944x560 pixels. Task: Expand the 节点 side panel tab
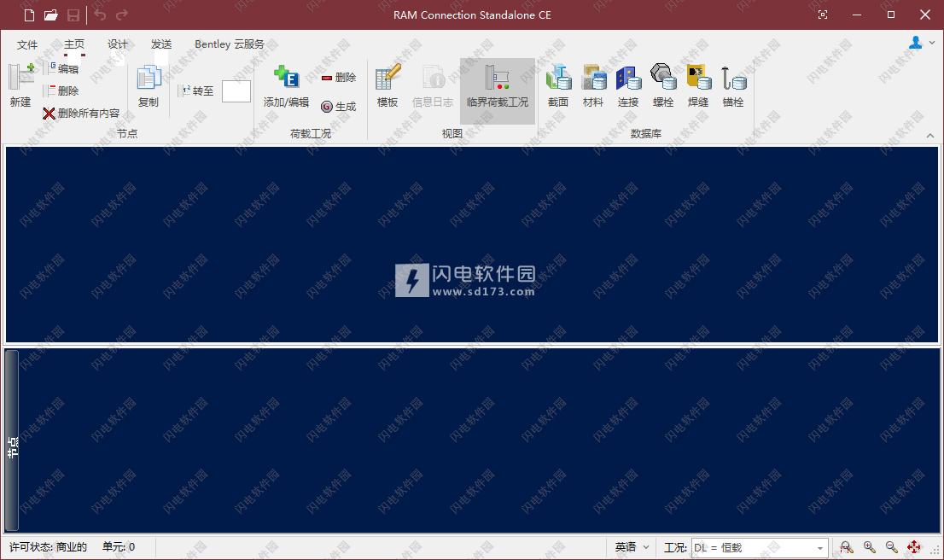pyautogui.click(x=12, y=440)
